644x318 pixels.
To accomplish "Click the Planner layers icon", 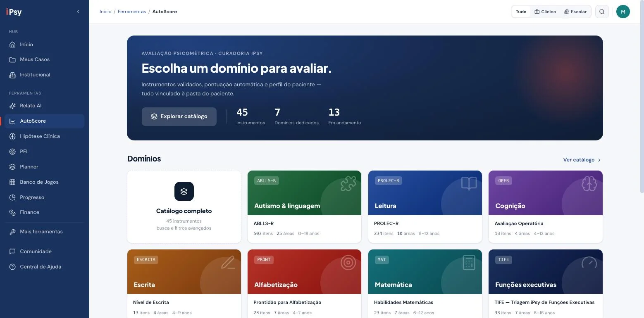I will click(x=12, y=167).
